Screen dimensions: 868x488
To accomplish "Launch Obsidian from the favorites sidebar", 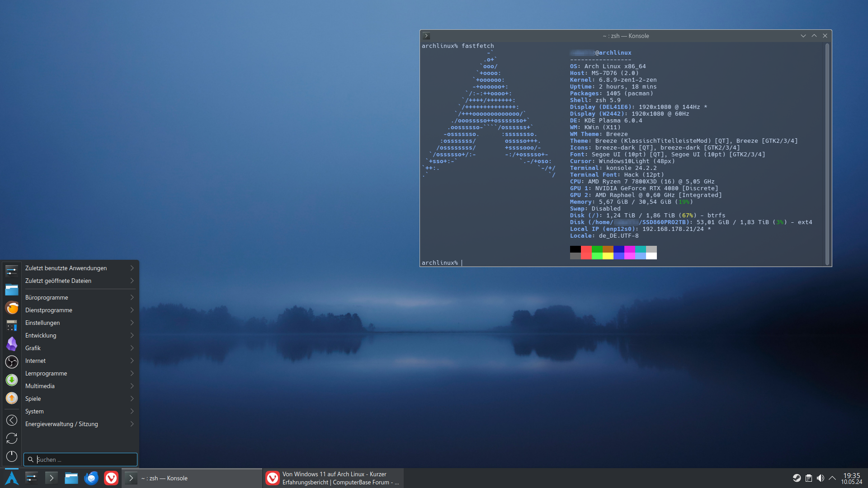I will [12, 344].
